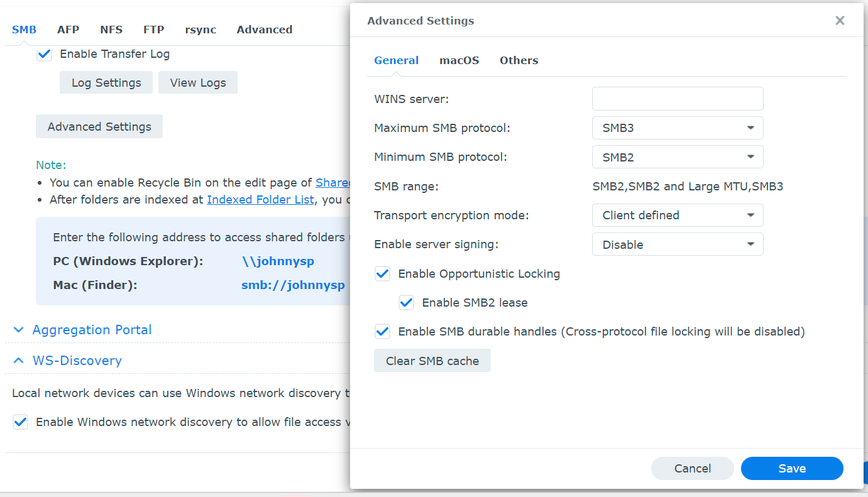Image resolution: width=868 pixels, height=497 pixels.
Task: Open Transport encryption mode dropdown
Action: click(678, 215)
